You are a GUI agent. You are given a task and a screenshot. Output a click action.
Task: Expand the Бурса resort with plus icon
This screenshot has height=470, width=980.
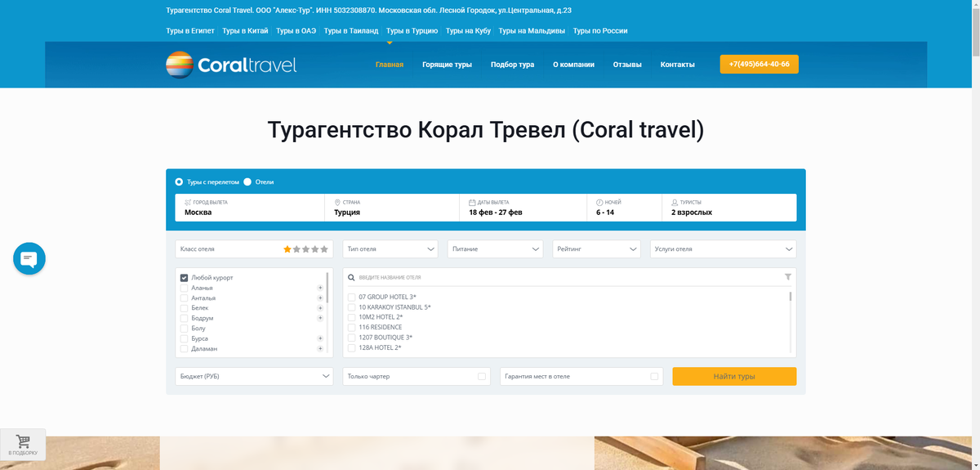(320, 338)
